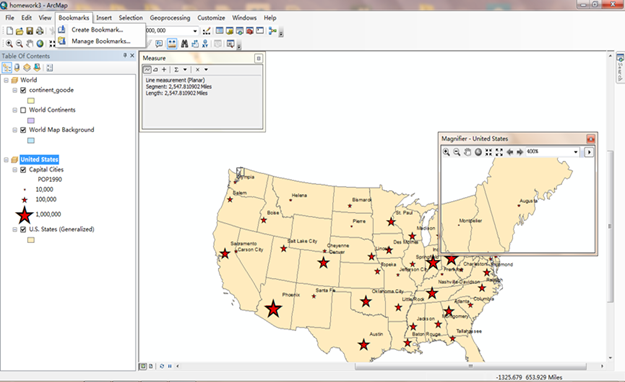Choose Manage Bookmarks... from the Bookmarks menu
625x382 pixels.
(x=100, y=41)
